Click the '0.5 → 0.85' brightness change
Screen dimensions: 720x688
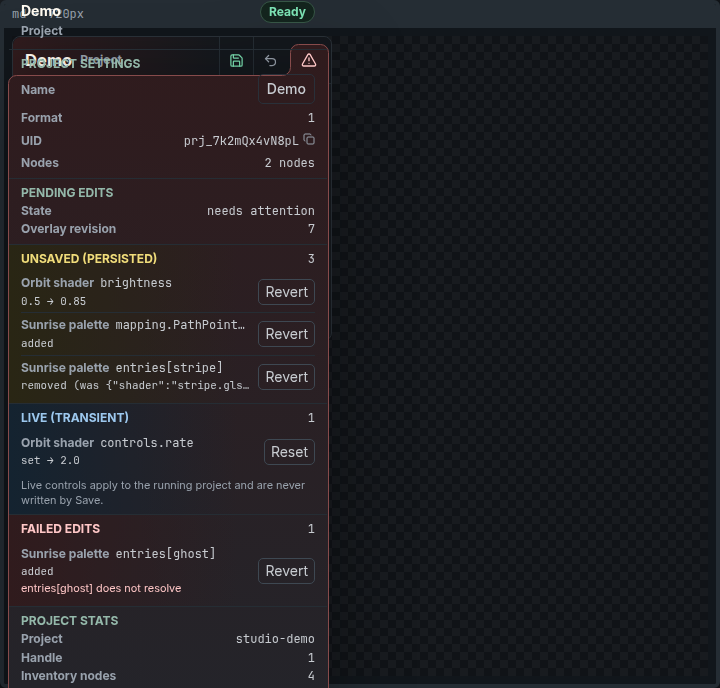pos(54,301)
